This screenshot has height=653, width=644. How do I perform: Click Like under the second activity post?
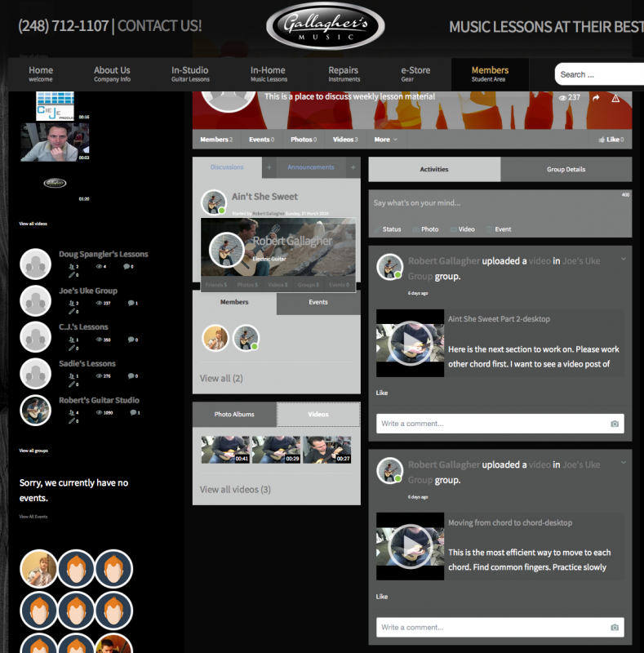pos(382,597)
